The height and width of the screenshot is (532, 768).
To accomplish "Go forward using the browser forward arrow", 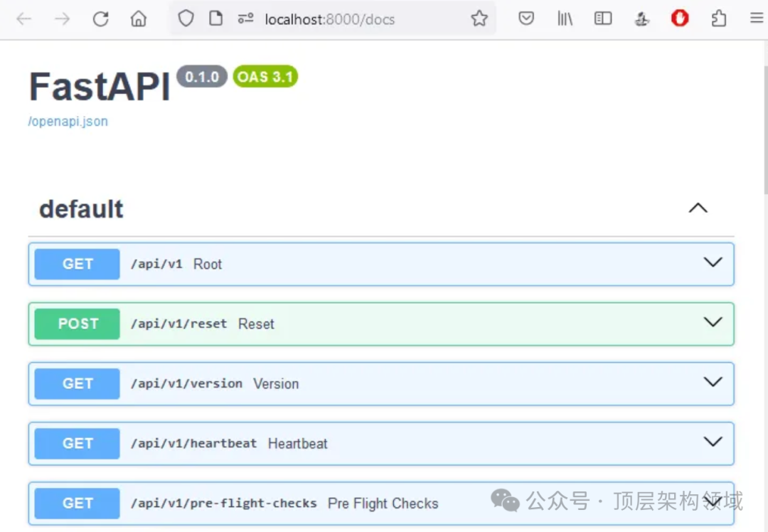I will [62, 19].
